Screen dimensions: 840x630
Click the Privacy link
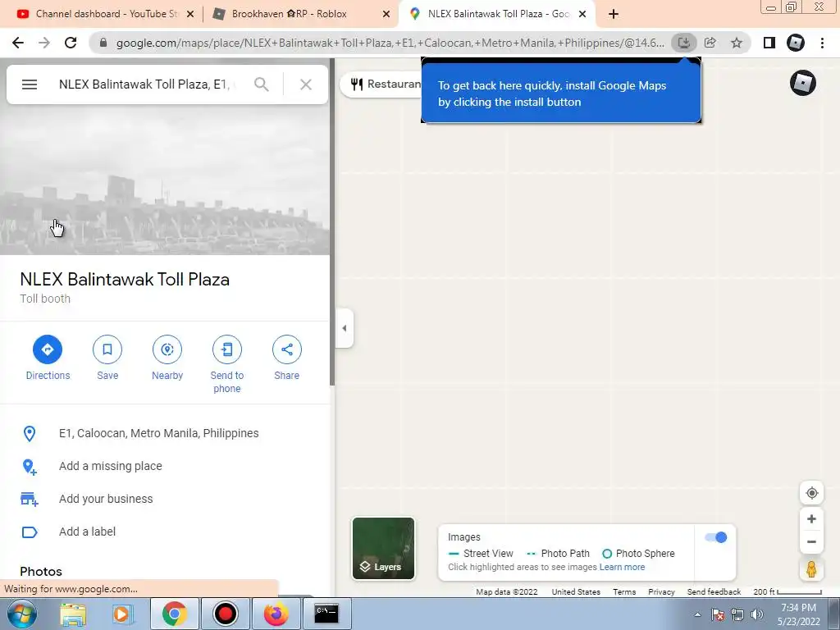(662, 592)
